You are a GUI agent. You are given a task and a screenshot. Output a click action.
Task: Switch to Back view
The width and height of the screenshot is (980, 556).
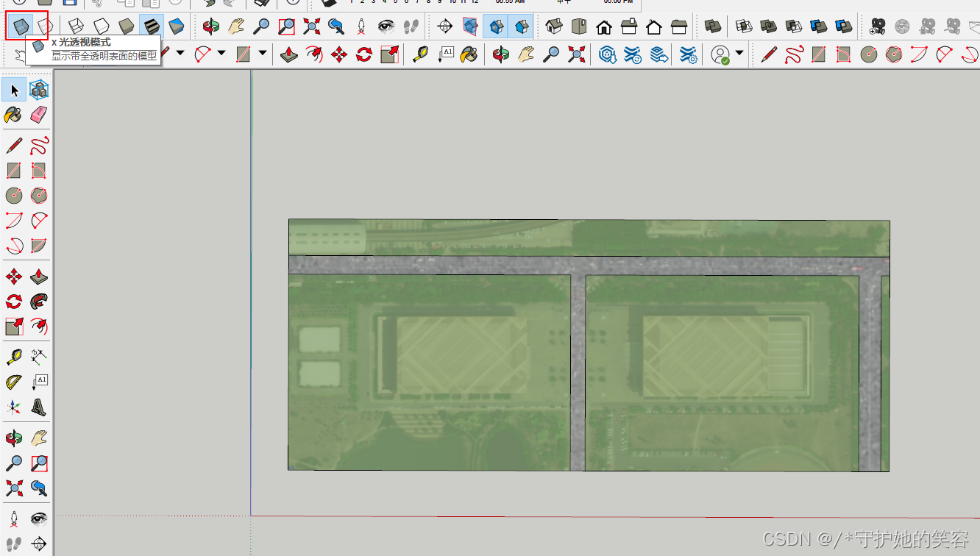654,27
